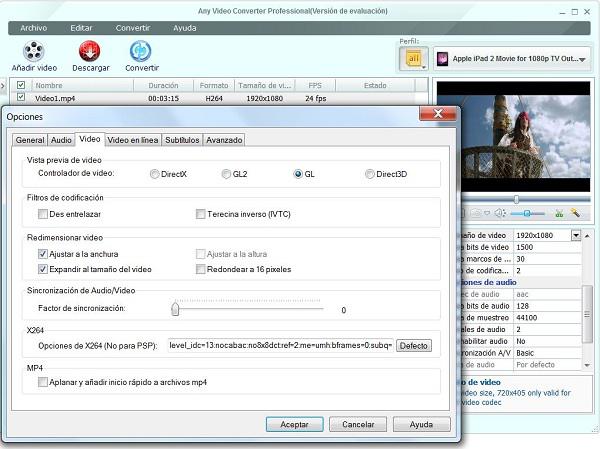Image resolution: width=600 pixels, height=449 pixels.
Task: Click the Nombre column header
Action: coord(83,85)
